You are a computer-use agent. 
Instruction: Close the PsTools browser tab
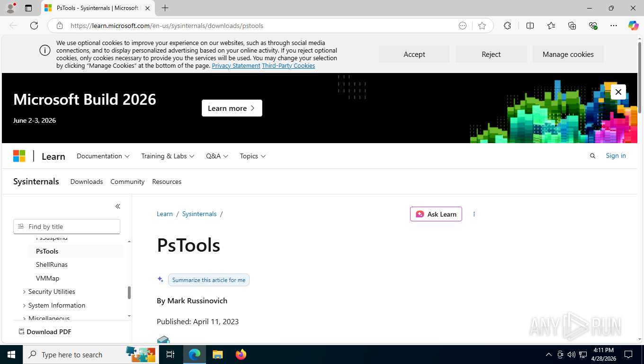click(x=147, y=8)
